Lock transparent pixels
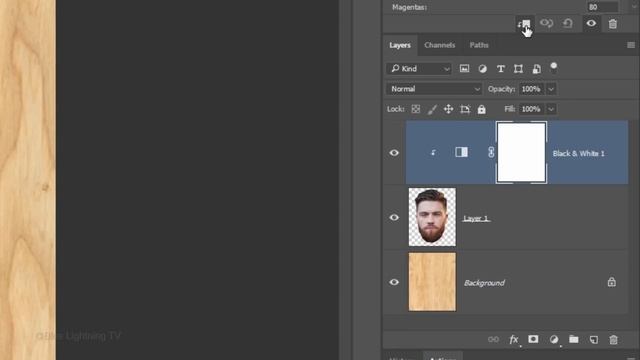Image resolution: width=640 pixels, height=360 pixels. [416, 109]
